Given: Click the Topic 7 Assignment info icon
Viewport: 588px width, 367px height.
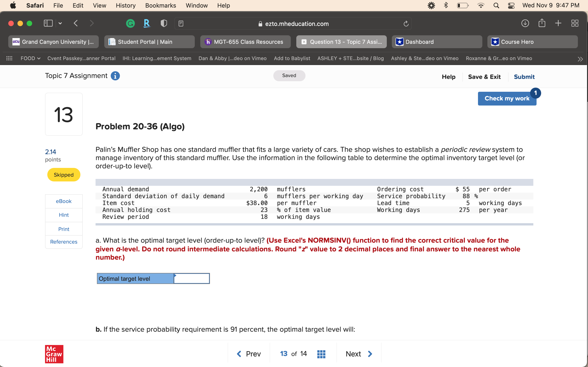Looking at the screenshot, I should tap(115, 76).
